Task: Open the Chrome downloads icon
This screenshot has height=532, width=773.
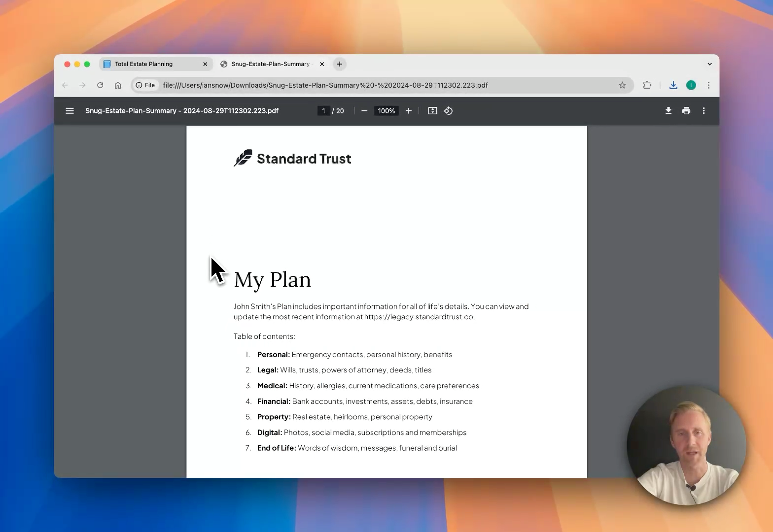Action: [x=673, y=85]
